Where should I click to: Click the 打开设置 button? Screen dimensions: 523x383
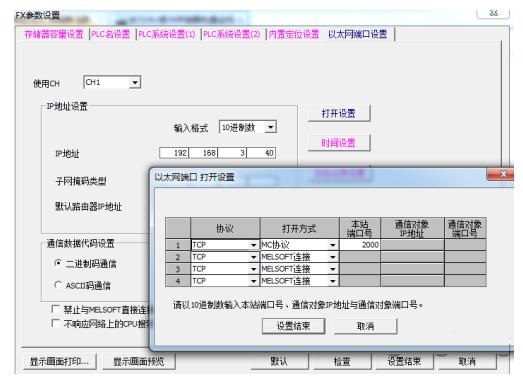(x=339, y=113)
